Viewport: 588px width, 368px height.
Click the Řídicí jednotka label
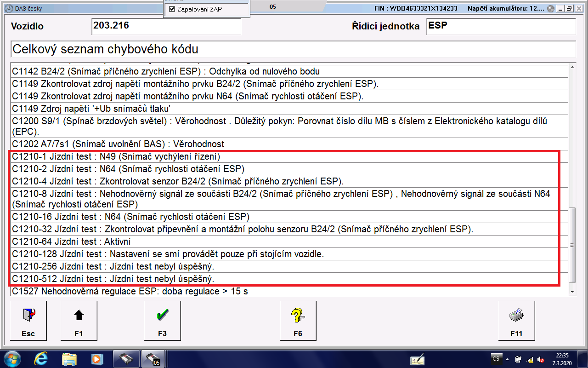point(386,27)
